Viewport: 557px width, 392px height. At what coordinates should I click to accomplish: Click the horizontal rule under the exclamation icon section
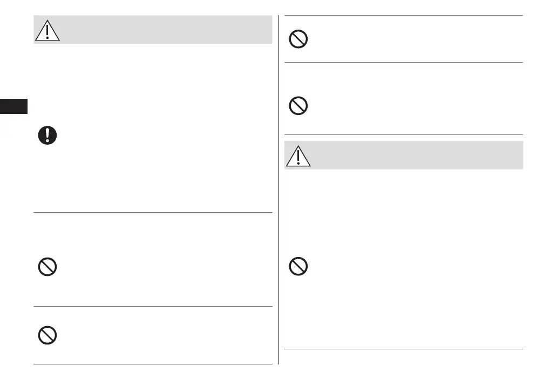pyautogui.click(x=153, y=212)
